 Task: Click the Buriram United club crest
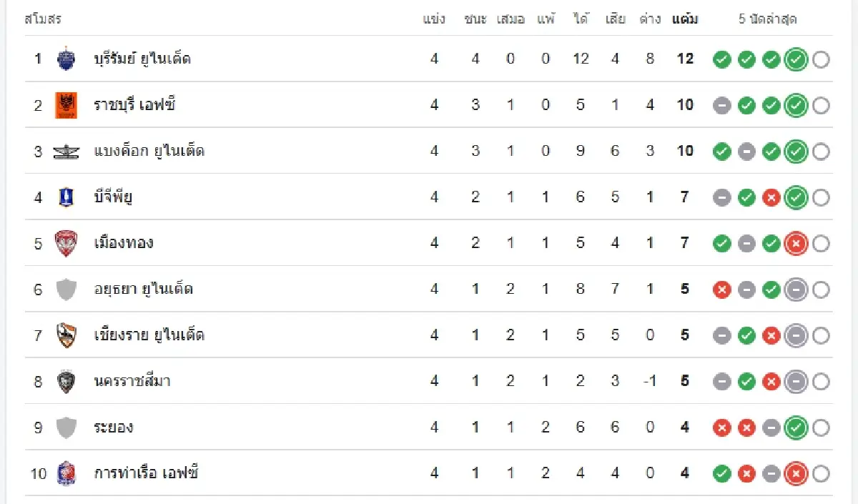[x=66, y=59]
